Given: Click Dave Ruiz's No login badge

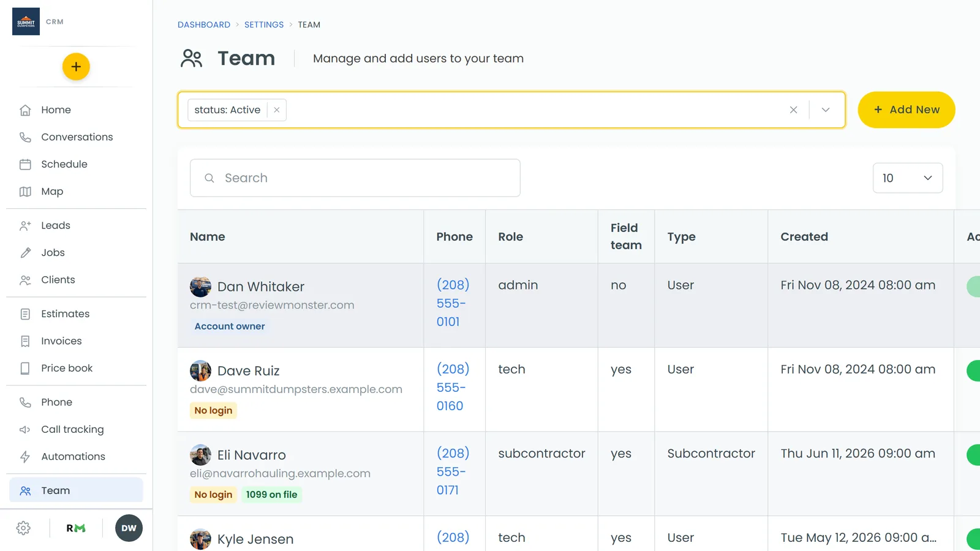Looking at the screenshot, I should (213, 410).
